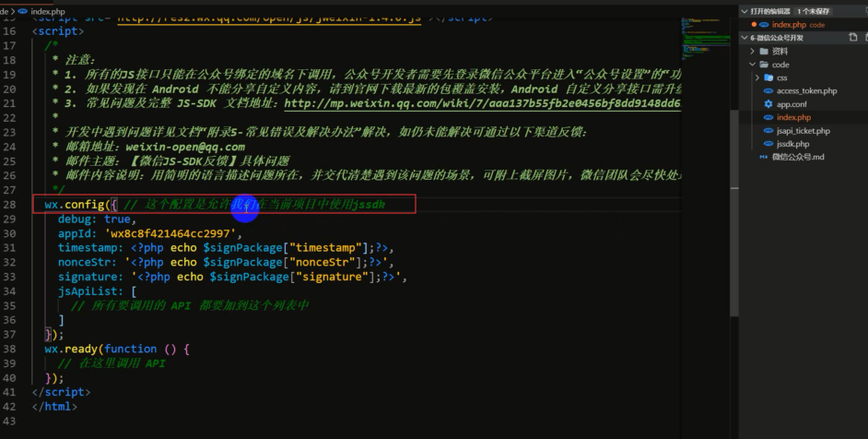Click the weixin-open@qq.com email text
This screenshot has width=868, height=439.
point(185,147)
